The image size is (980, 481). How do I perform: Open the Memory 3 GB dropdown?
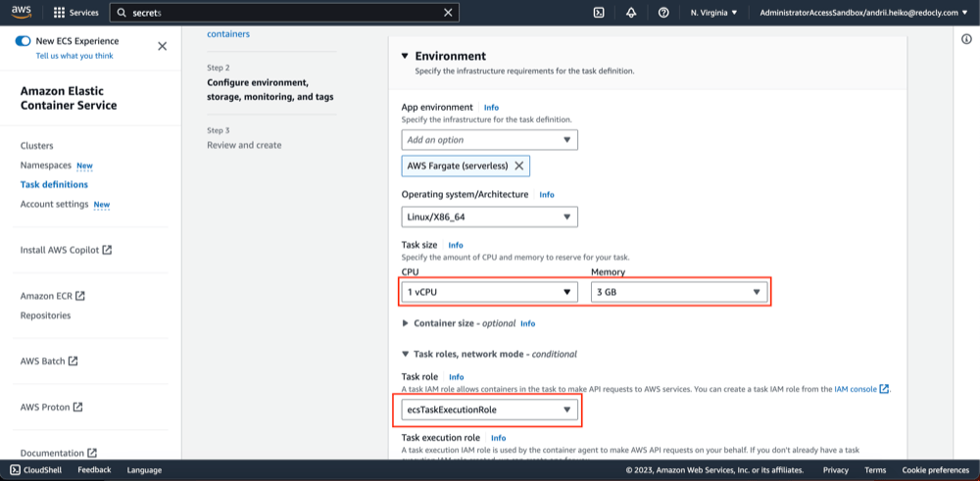(x=679, y=292)
